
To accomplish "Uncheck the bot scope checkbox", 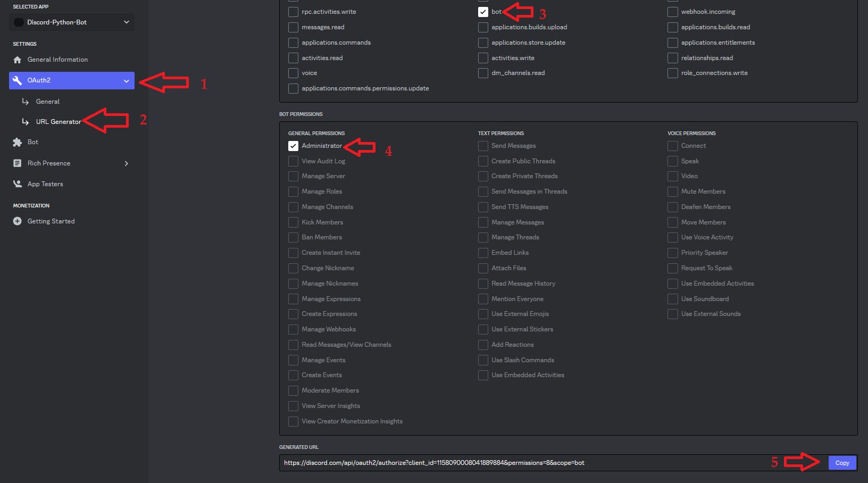I will pyautogui.click(x=483, y=12).
